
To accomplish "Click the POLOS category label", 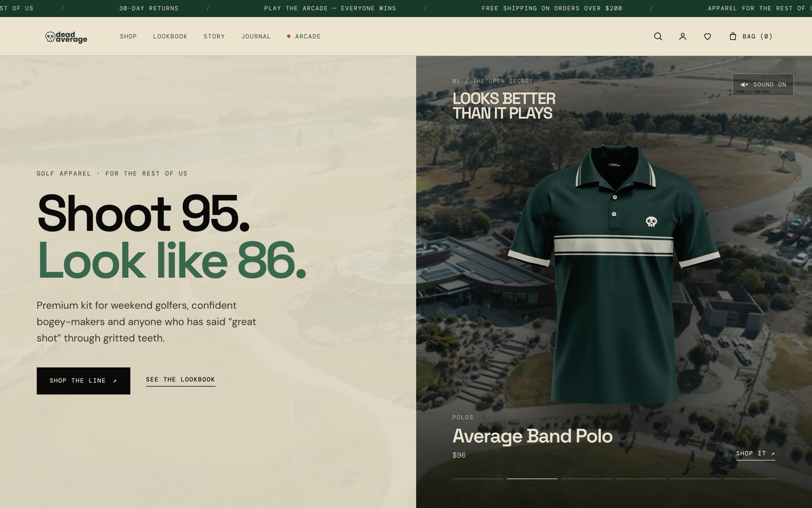I will click(463, 418).
